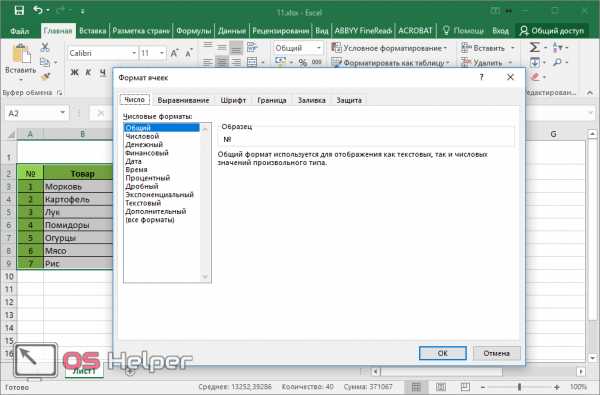This screenshot has height=395, width=600.
Task: Open Sort and Filter tool
Action: (x=558, y=47)
